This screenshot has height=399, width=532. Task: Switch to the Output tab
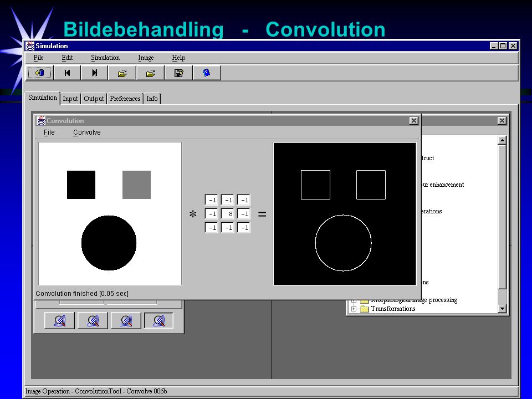point(94,99)
